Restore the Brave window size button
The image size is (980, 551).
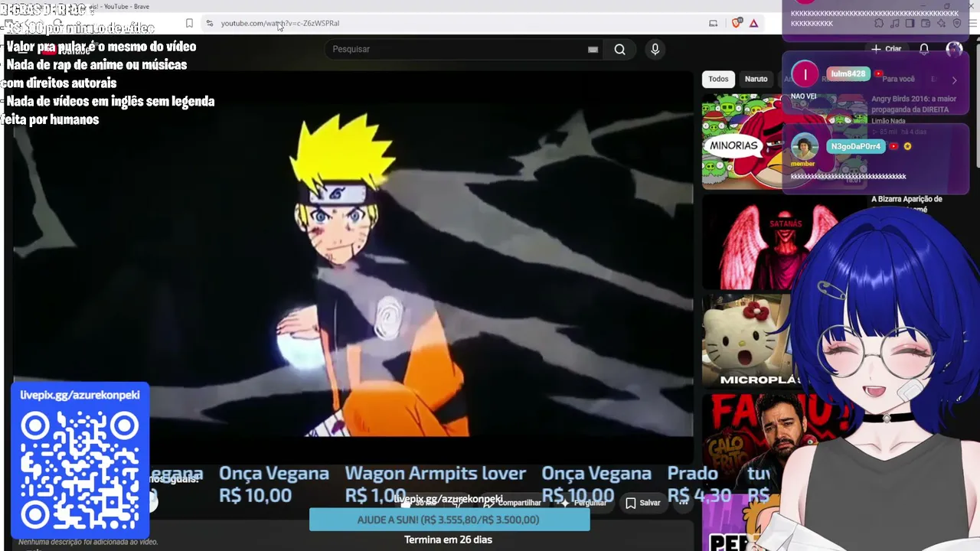point(947,6)
